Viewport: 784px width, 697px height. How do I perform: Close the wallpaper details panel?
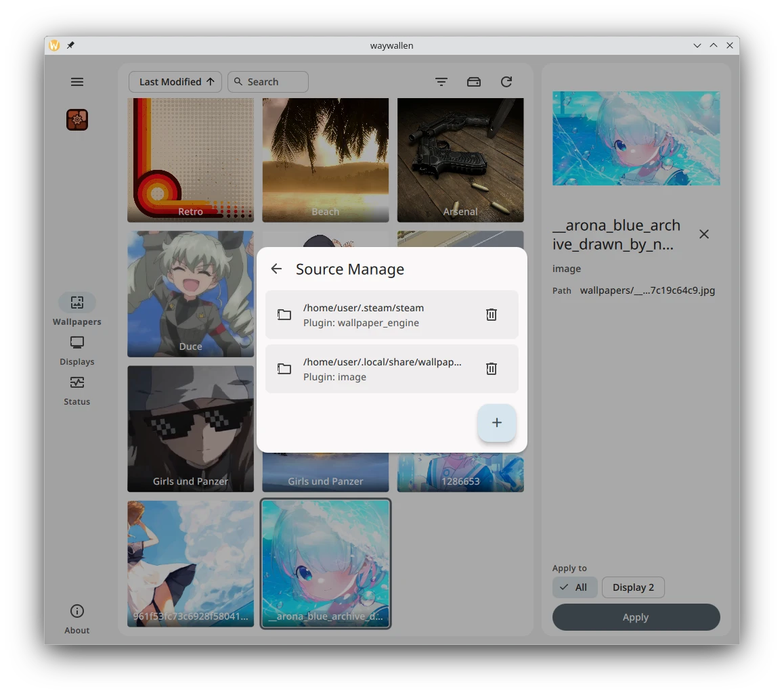tap(704, 234)
